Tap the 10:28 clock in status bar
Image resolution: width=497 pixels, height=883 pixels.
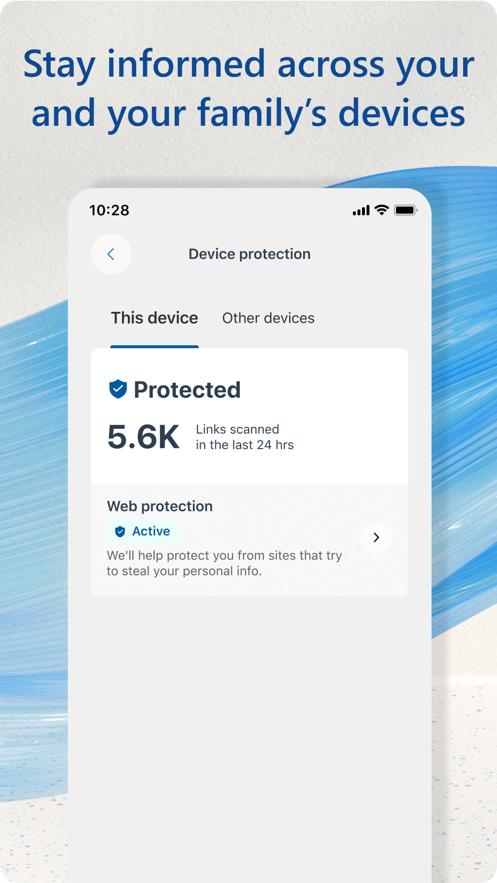point(109,210)
